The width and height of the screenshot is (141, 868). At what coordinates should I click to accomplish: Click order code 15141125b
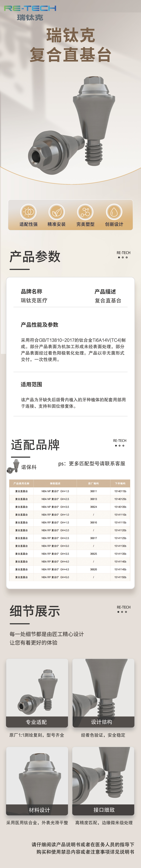[120, 538]
